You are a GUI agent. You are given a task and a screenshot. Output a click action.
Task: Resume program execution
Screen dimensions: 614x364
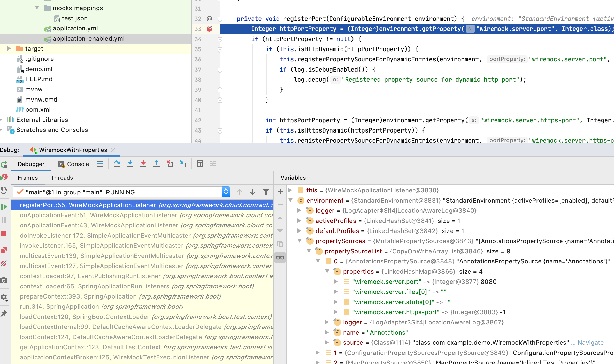pyautogui.click(x=4, y=207)
